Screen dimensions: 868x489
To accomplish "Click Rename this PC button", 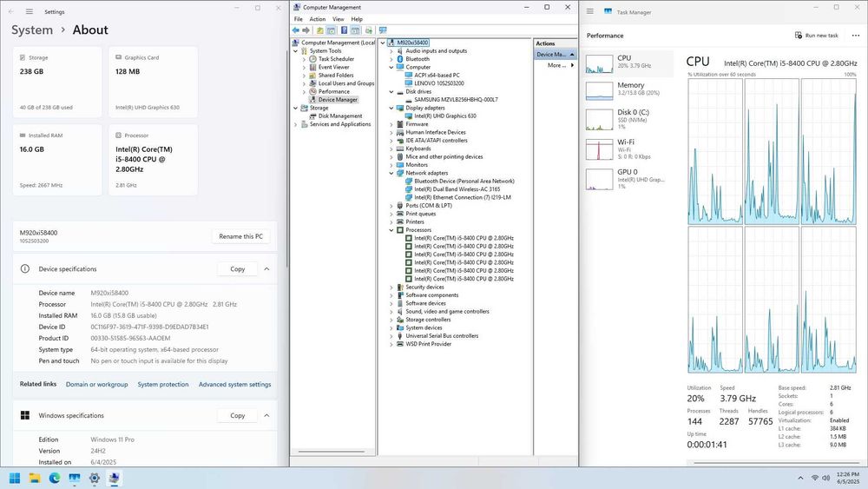I will [x=240, y=236].
